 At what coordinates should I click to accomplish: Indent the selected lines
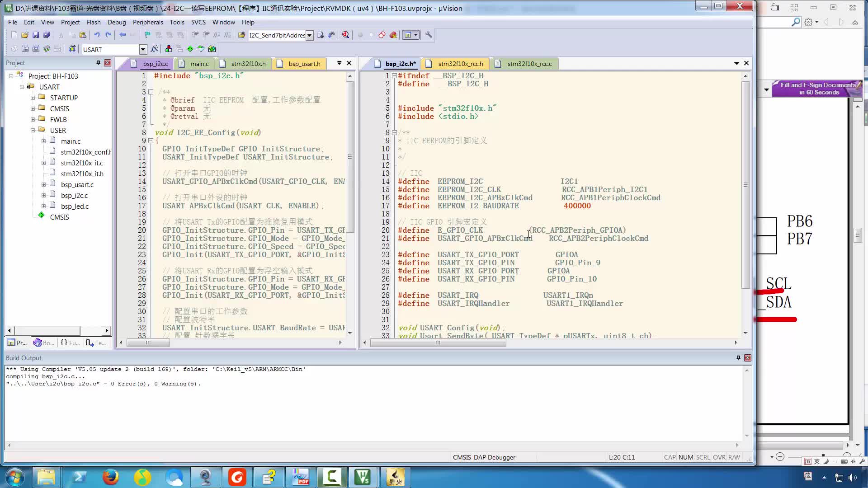point(195,35)
